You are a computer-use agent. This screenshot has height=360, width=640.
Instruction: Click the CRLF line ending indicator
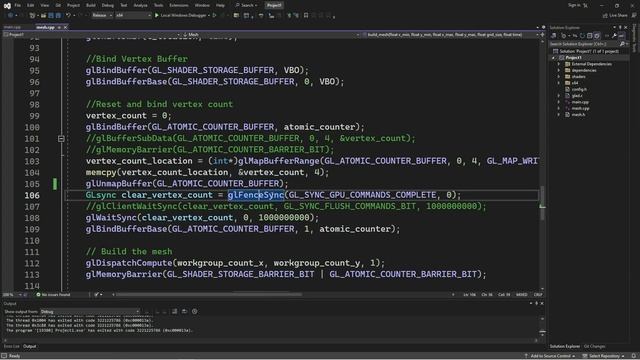tap(538, 295)
